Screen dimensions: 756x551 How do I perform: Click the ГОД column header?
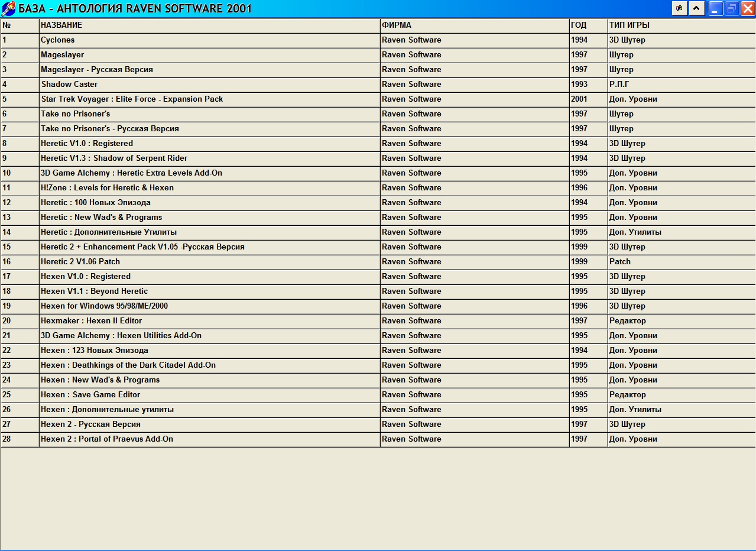[x=579, y=25]
